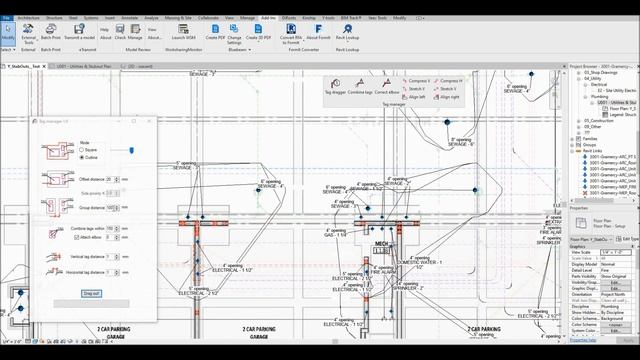Expand the 09_Other tree node
The height and width of the screenshot is (360, 640).
point(579,127)
